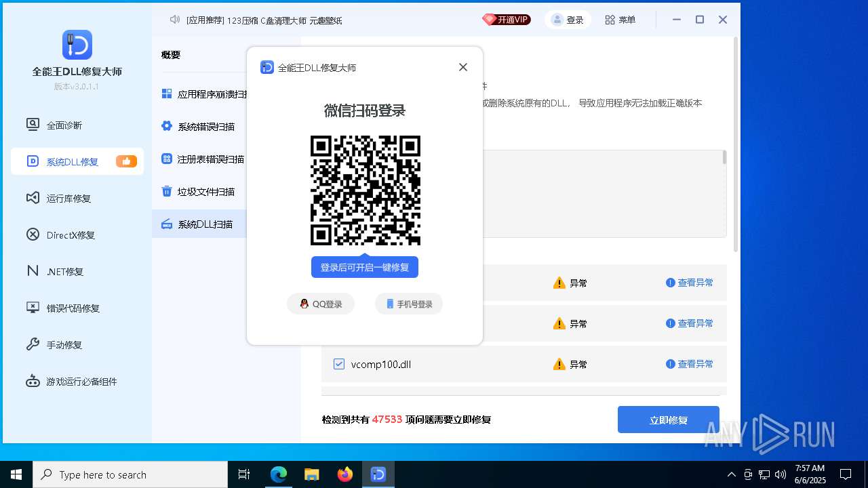Open the 开通VIP badge
868x488 pixels.
point(507,20)
